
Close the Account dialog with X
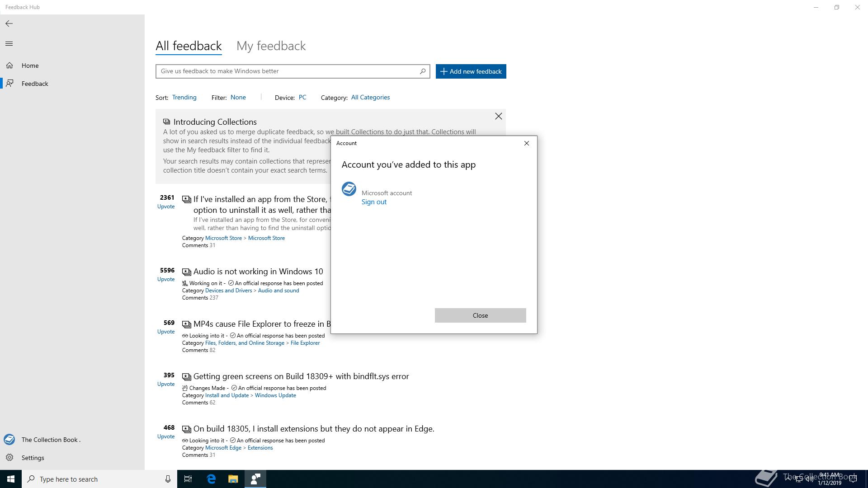coord(526,143)
